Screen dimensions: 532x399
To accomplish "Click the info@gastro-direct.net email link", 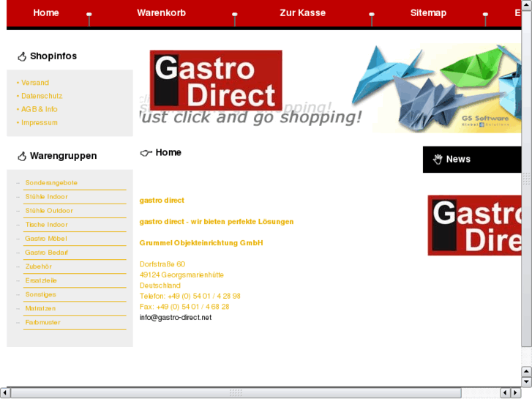I will [176, 317].
